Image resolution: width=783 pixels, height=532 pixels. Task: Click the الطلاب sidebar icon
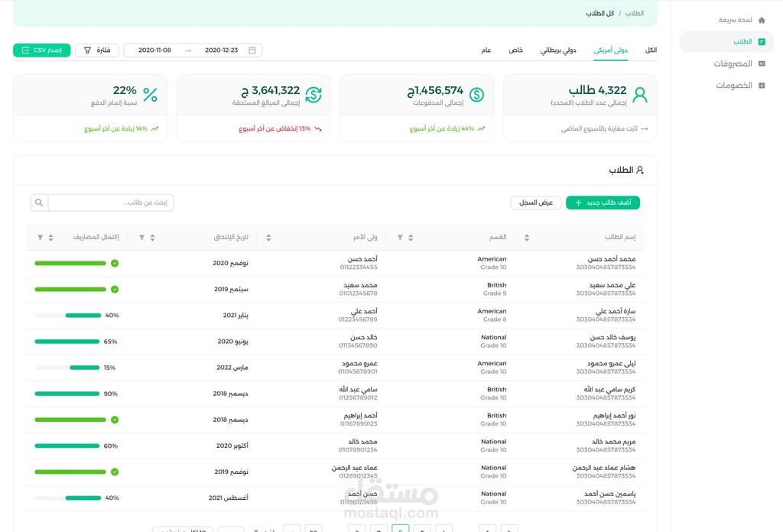[762, 42]
